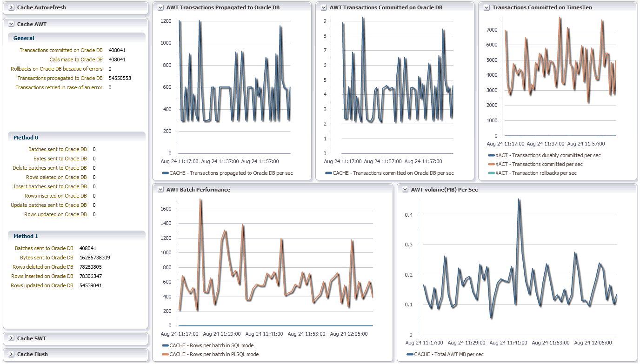Expand the Cache SWT section
The width and height of the screenshot is (640, 364).
coord(11,338)
